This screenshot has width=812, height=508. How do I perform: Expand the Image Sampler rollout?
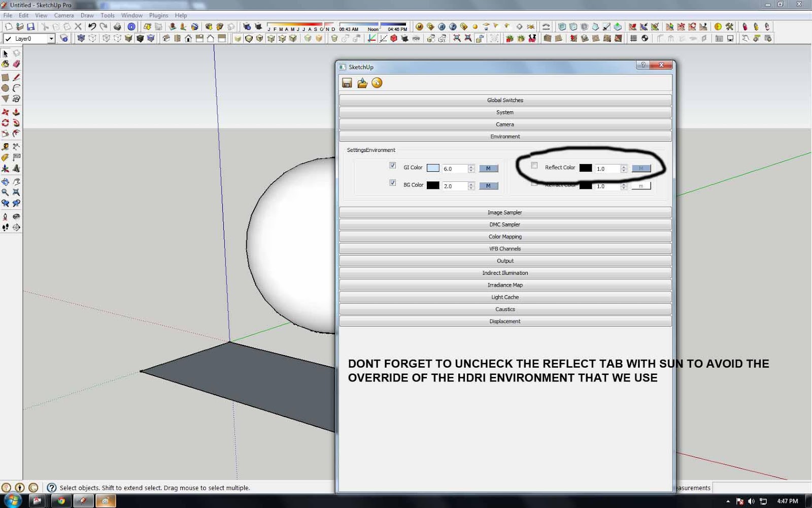click(505, 212)
